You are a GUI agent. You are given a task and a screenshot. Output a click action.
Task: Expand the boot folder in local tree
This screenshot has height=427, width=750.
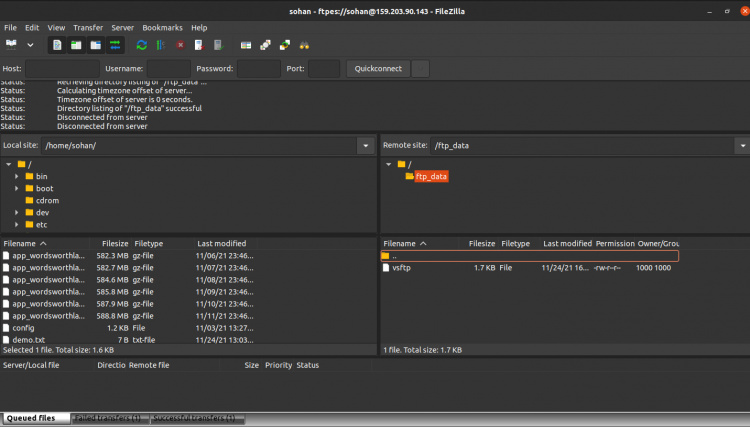tap(17, 188)
